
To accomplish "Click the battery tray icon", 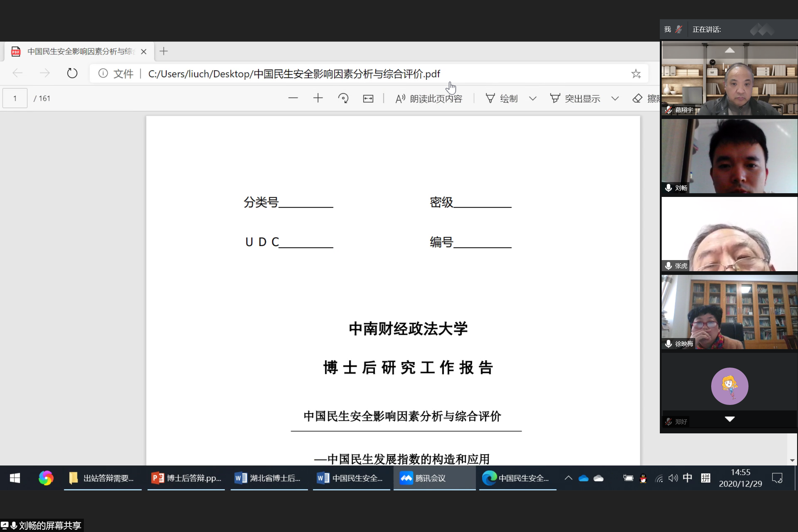I will pos(628,478).
